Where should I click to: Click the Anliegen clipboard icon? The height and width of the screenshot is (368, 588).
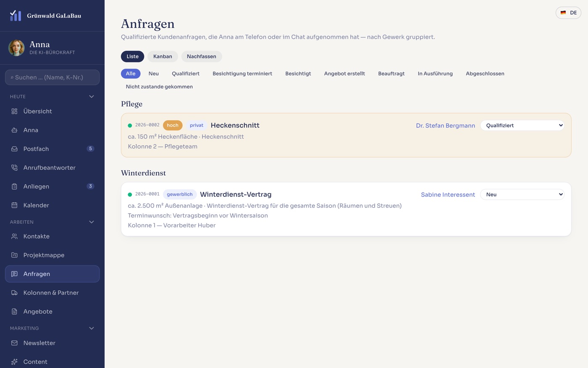coord(14,186)
